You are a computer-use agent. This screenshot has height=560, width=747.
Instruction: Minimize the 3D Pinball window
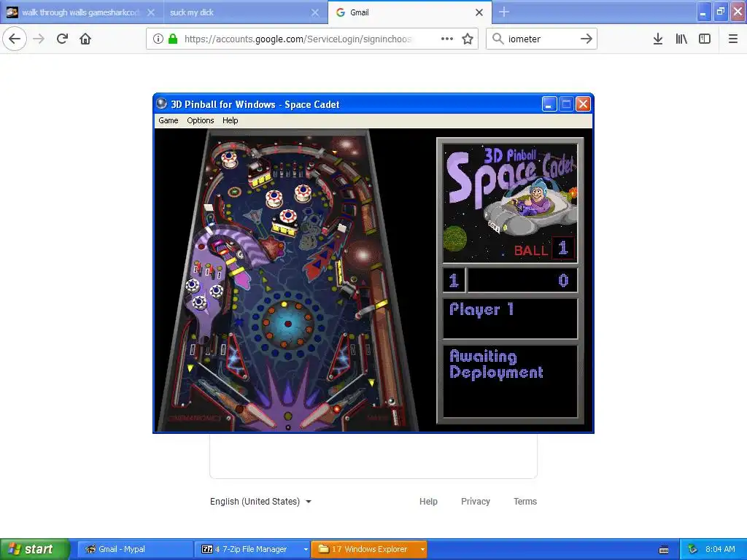549,104
